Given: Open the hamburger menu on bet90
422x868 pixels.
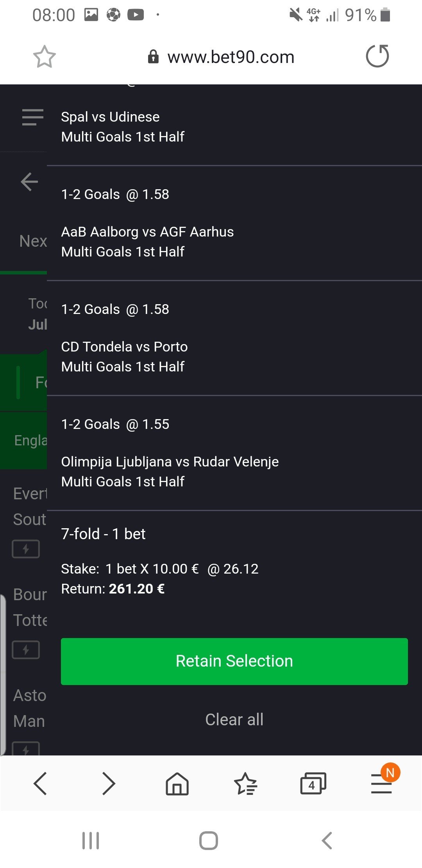Looking at the screenshot, I should tap(33, 117).
